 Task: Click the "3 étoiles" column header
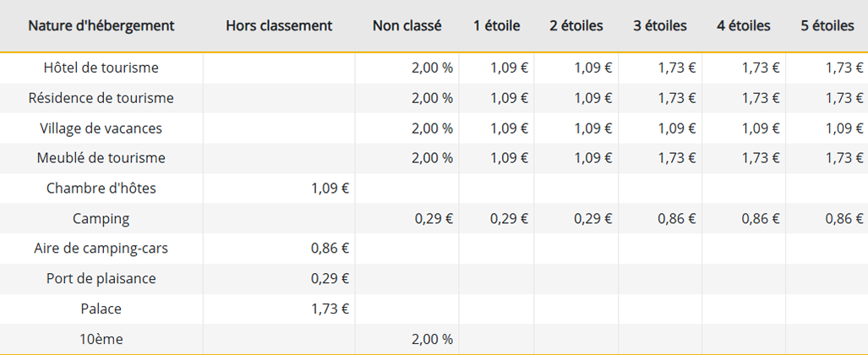pos(660,25)
